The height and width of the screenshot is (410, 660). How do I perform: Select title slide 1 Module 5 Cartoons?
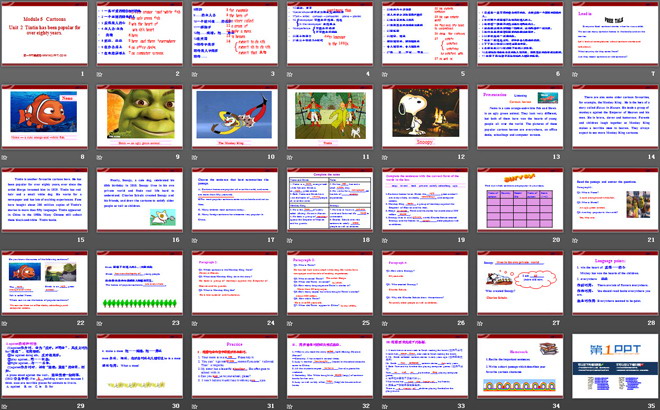pyautogui.click(x=45, y=34)
